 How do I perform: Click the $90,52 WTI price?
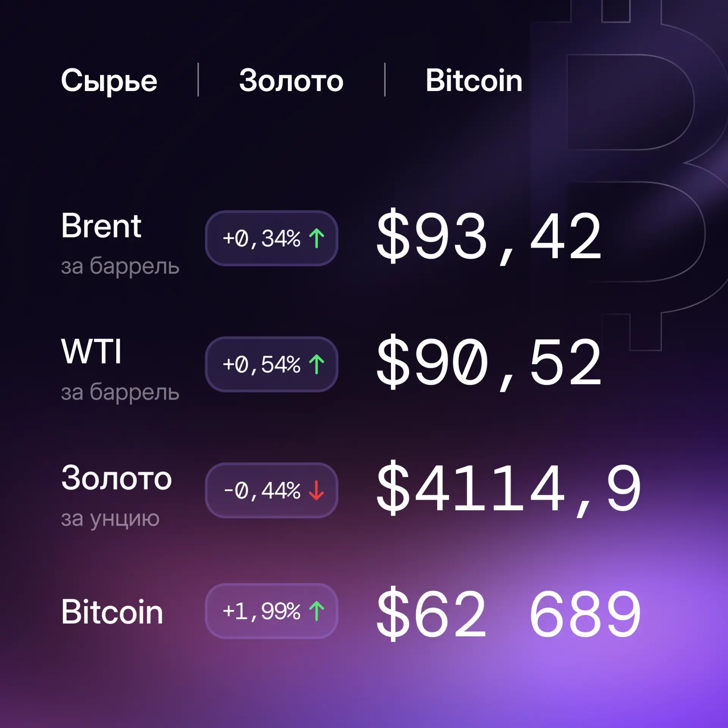(x=489, y=362)
